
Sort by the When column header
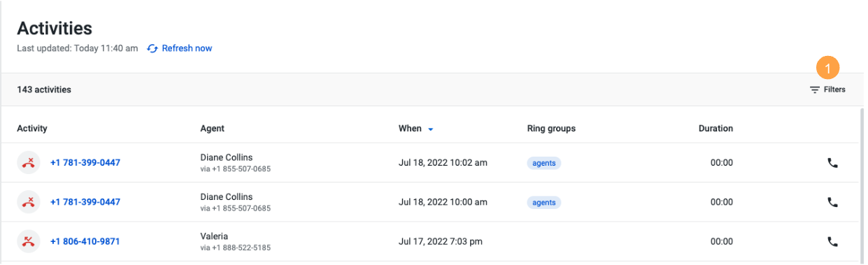(410, 129)
